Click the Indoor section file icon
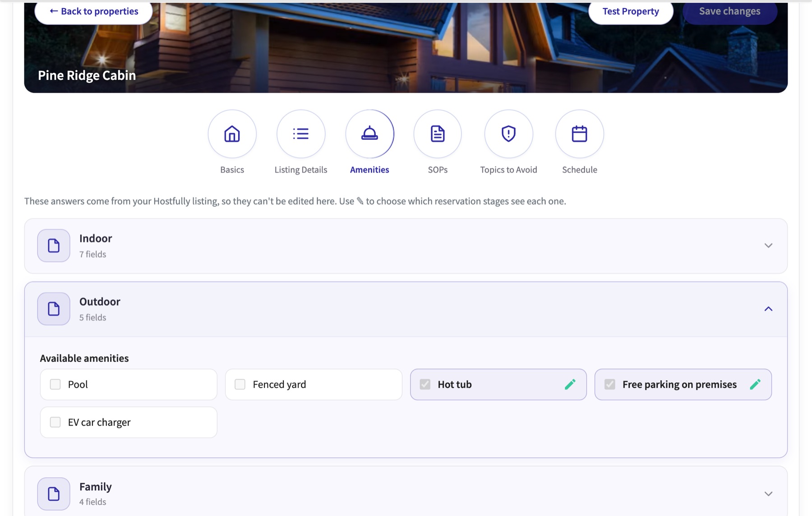 [54, 245]
